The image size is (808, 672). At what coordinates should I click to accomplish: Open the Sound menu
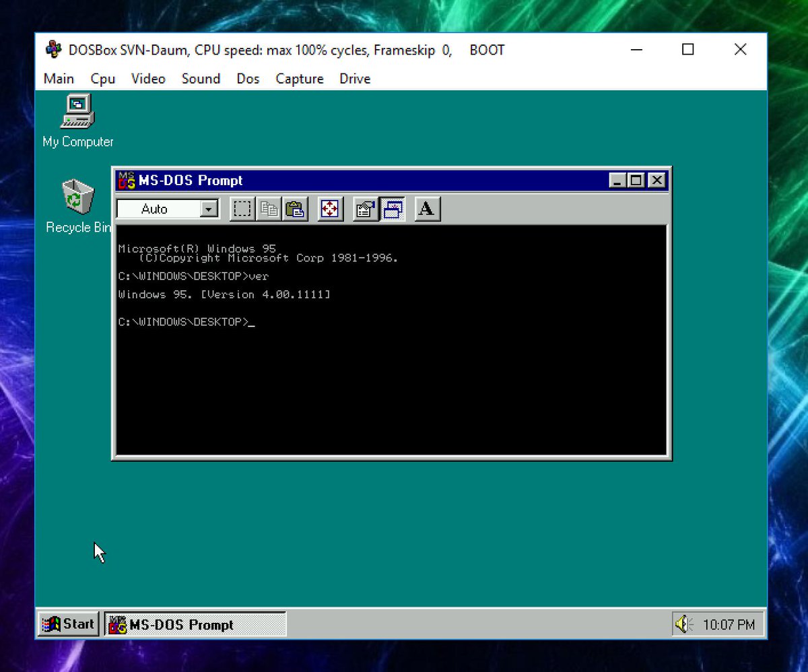[201, 79]
